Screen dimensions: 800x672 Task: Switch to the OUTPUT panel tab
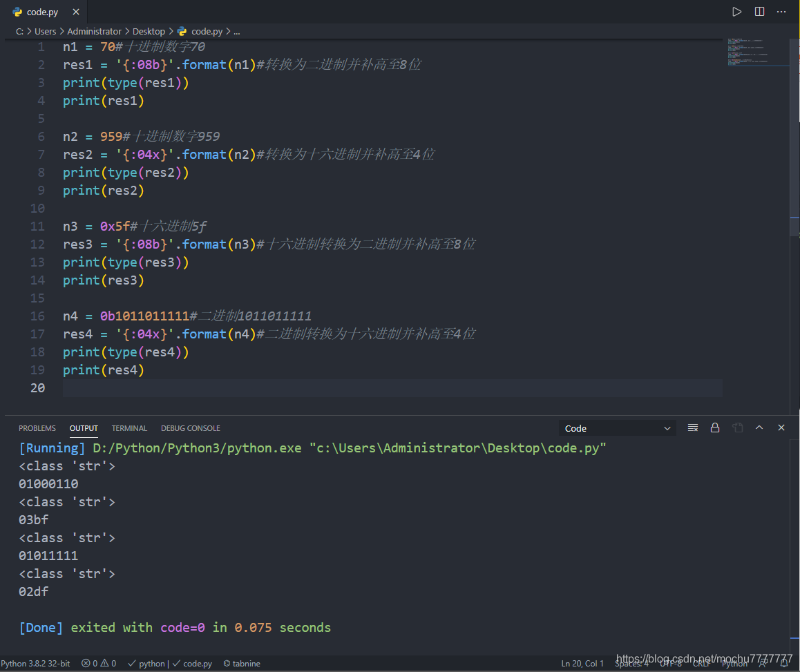coord(84,428)
